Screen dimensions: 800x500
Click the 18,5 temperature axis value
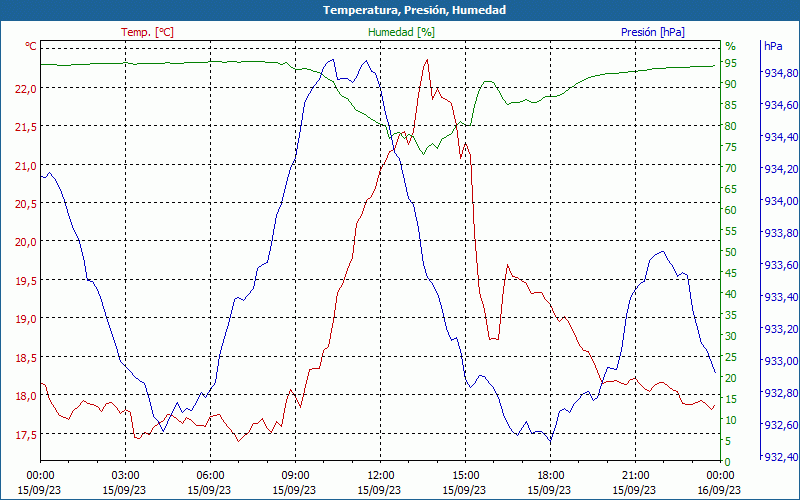coord(26,358)
